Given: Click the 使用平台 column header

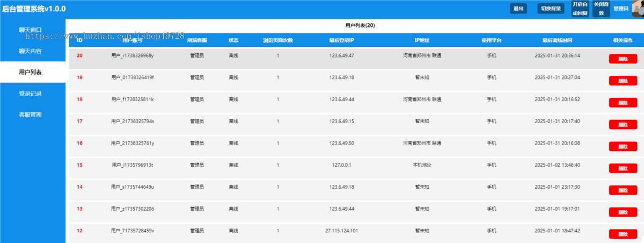Looking at the screenshot, I should point(492,40).
